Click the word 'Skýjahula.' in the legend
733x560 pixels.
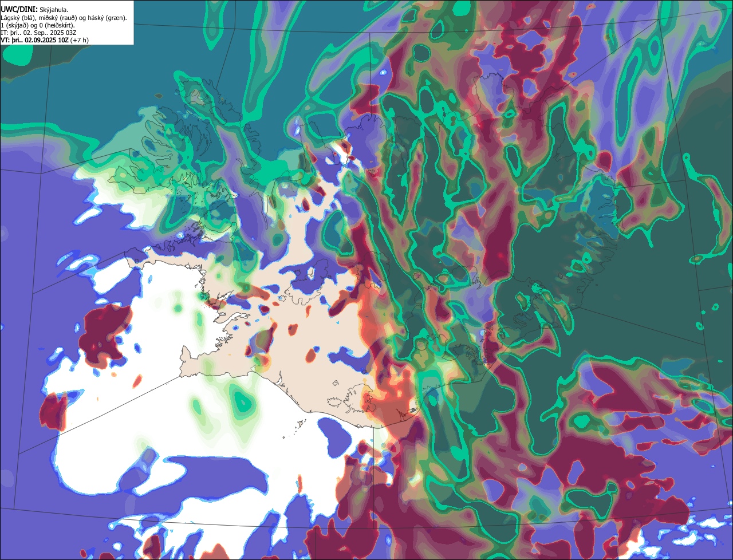coord(54,10)
